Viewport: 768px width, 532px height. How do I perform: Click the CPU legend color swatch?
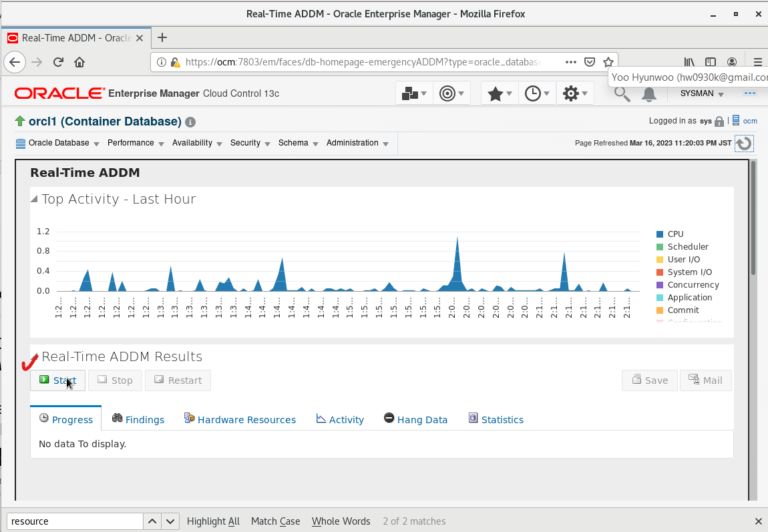(660, 234)
